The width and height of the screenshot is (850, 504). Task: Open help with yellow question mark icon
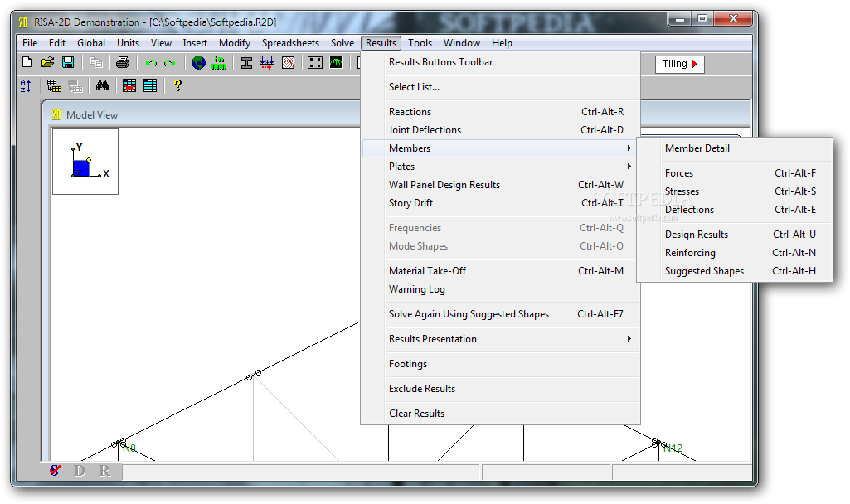[177, 85]
